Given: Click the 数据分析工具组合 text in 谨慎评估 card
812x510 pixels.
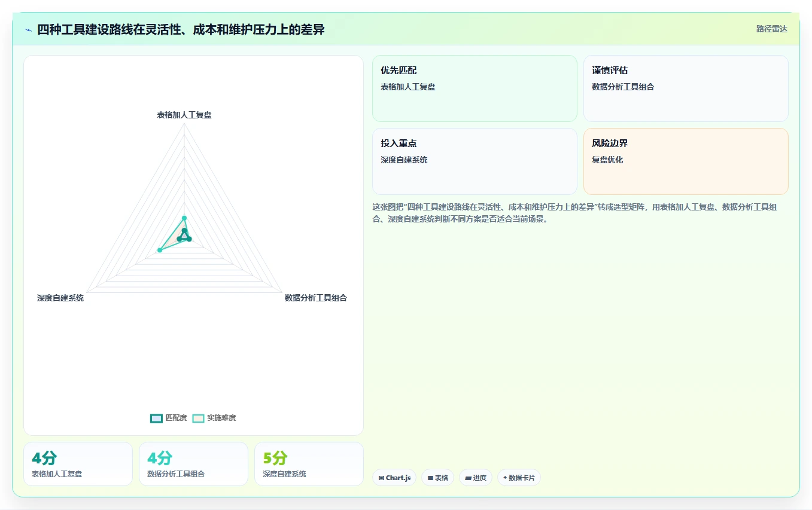Looking at the screenshot, I should tap(623, 87).
